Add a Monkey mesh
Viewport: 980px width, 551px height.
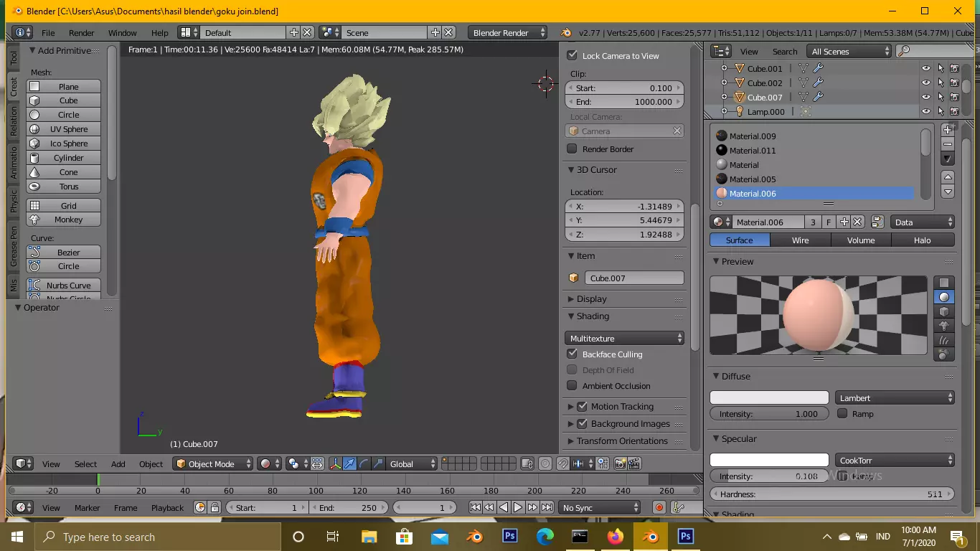click(64, 220)
